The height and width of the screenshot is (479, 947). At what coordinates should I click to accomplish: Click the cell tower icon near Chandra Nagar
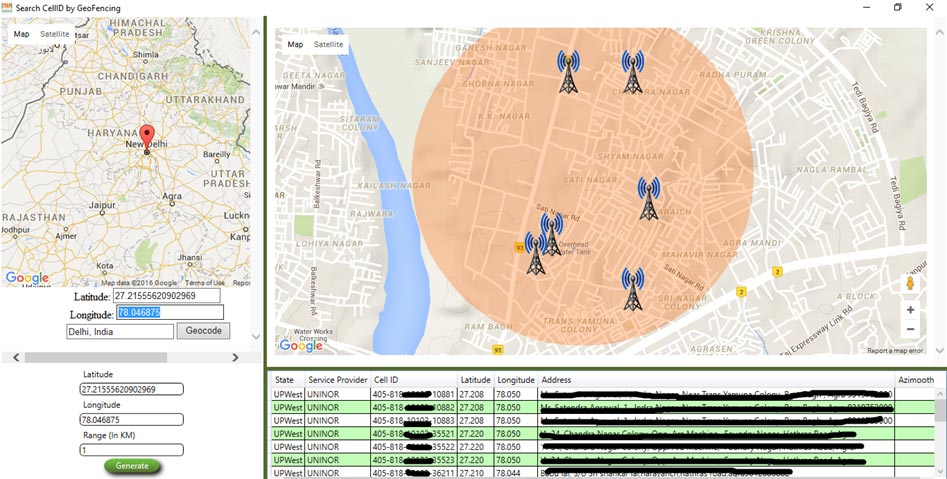pos(632,72)
